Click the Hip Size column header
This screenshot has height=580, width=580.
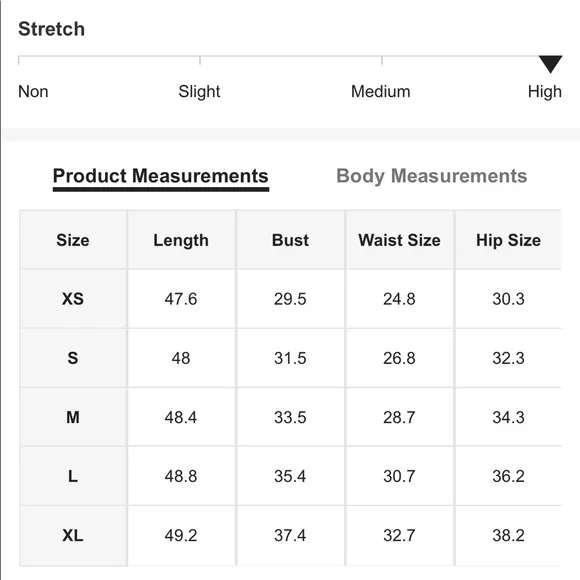(x=509, y=240)
